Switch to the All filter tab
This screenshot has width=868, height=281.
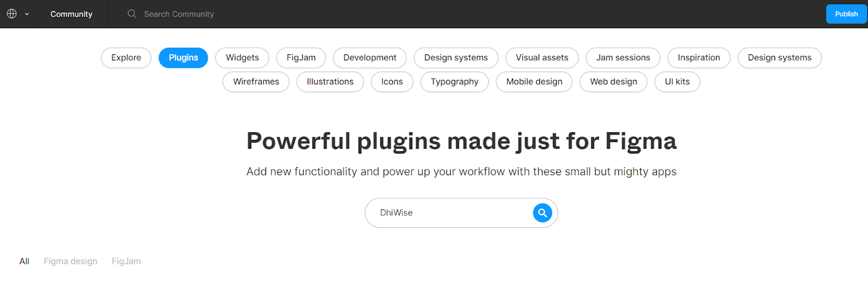click(24, 261)
